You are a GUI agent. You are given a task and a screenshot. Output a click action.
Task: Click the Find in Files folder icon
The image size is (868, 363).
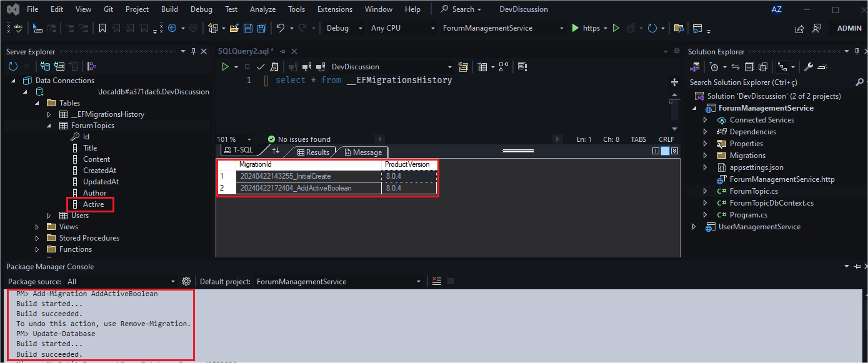click(678, 28)
